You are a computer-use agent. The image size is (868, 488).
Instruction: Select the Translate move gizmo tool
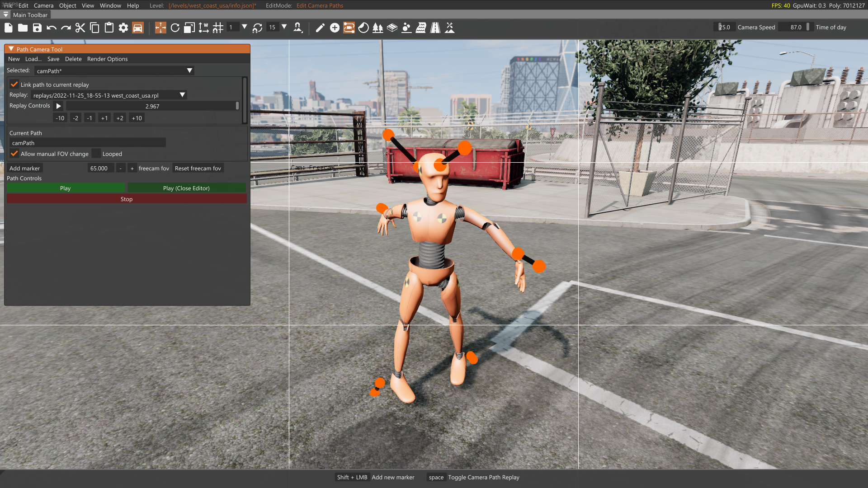[160, 28]
